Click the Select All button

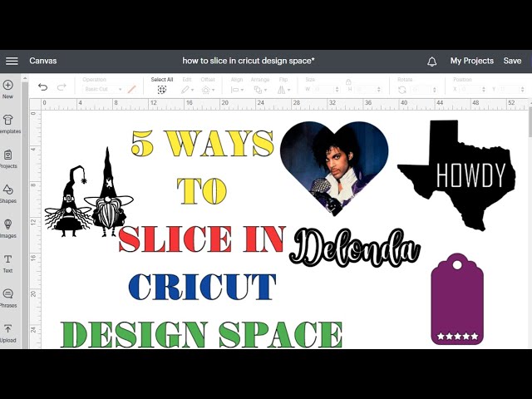pos(162,85)
